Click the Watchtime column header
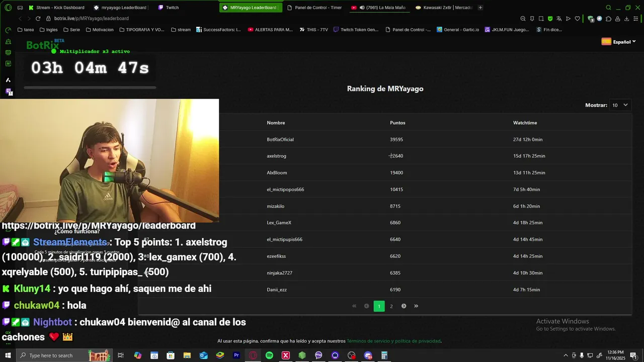Screen dimensions: 644x362 [525, 123]
